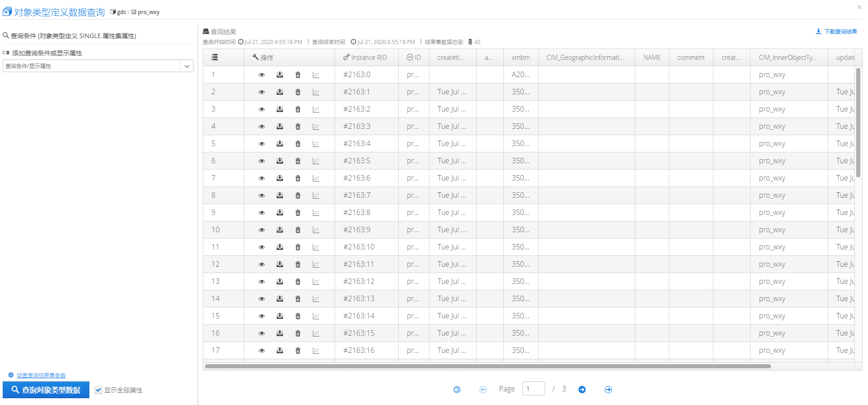Go to the next page arrow

(x=582, y=390)
